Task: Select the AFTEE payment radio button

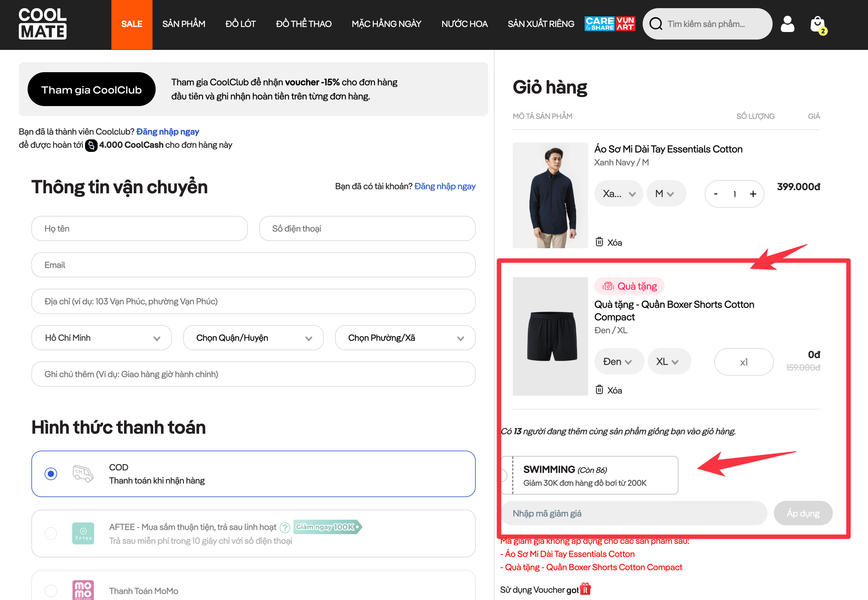Action: tap(51, 533)
